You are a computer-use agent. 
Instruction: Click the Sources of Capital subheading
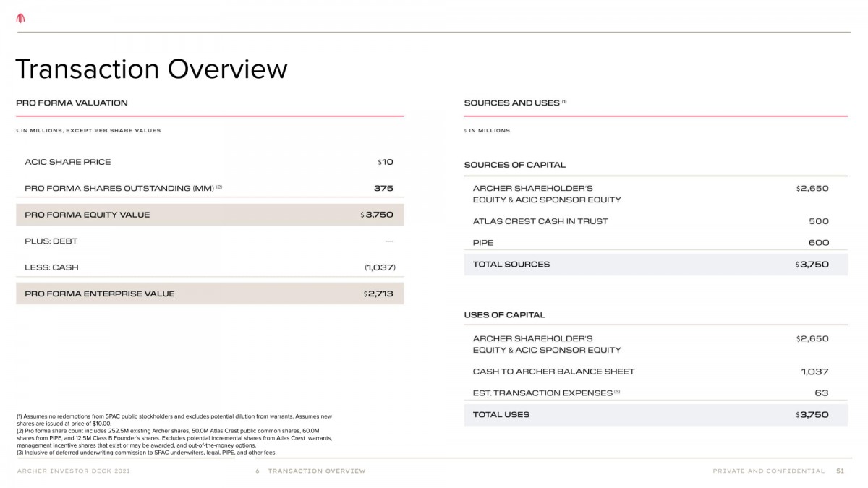coord(514,165)
